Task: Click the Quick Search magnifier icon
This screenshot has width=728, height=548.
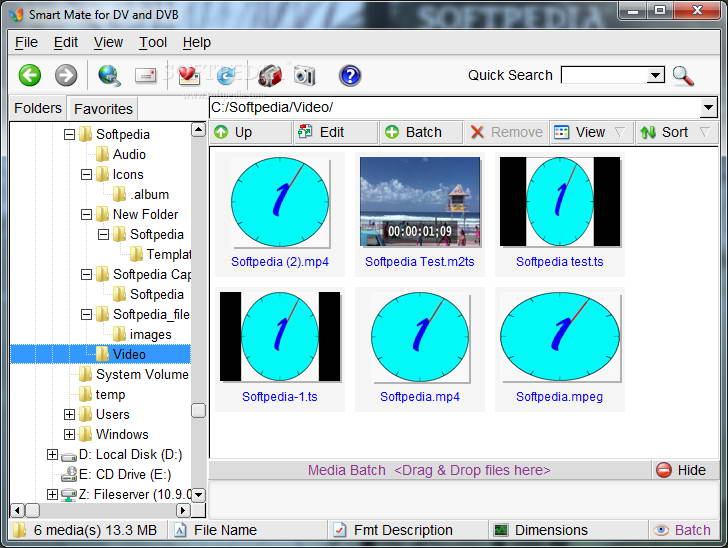Action: point(683,75)
